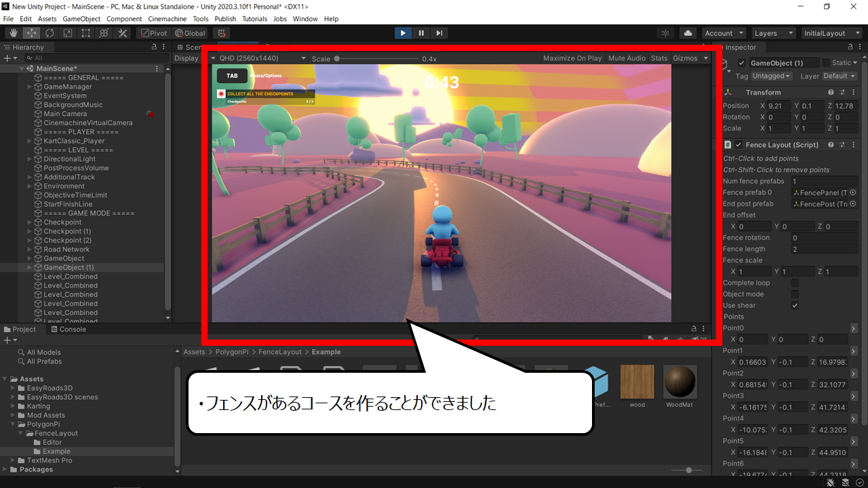
Task: Open the Layer Default dropdown
Action: tap(840, 76)
